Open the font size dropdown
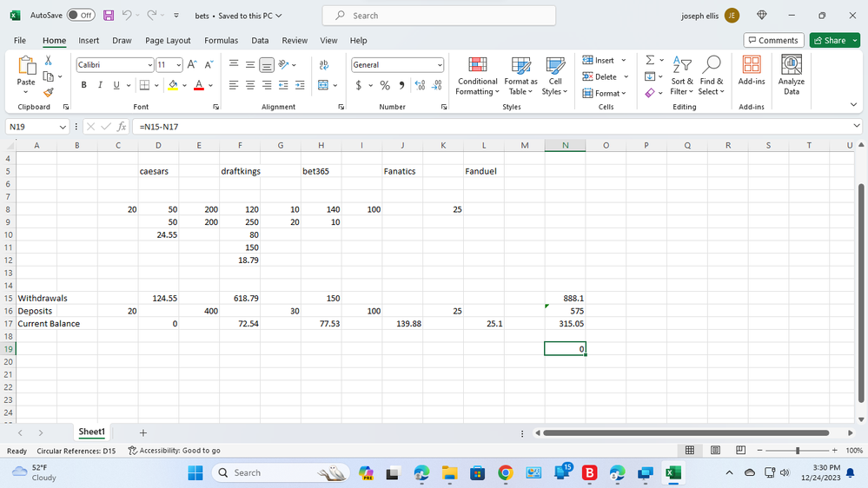This screenshot has width=868, height=488. point(178,65)
